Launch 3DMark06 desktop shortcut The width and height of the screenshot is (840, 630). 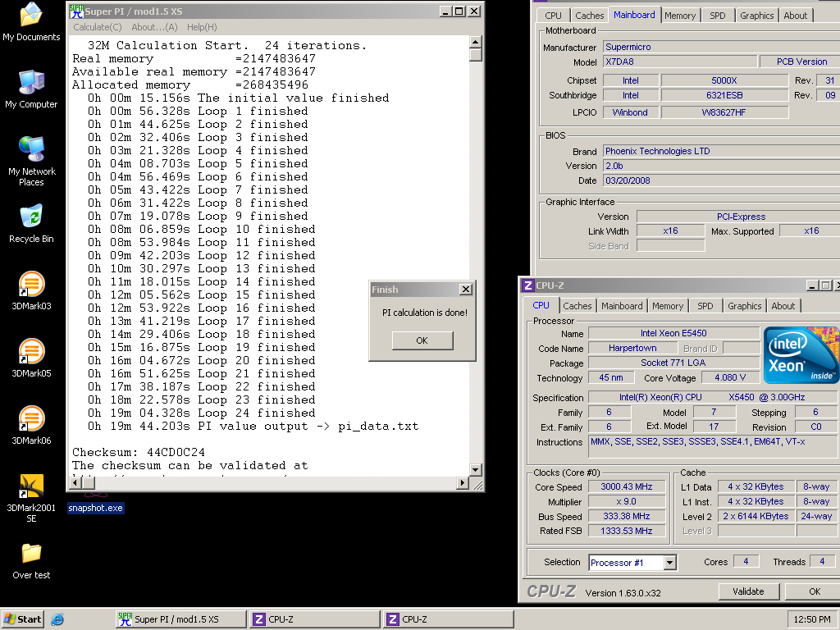click(x=31, y=426)
